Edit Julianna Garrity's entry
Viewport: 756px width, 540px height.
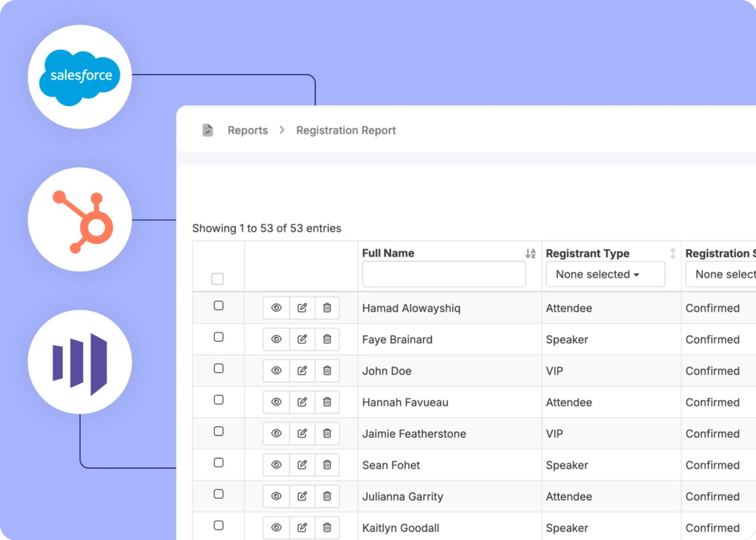click(x=302, y=496)
